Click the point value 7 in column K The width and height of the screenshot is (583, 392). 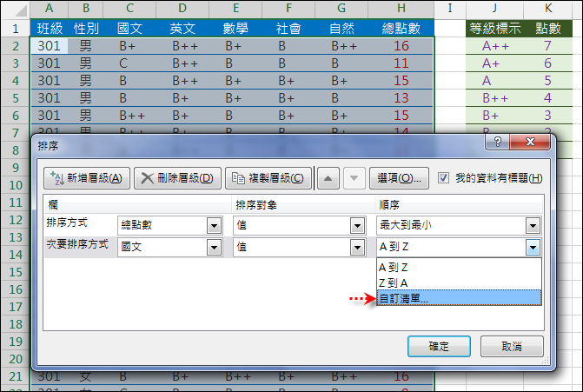(x=548, y=46)
